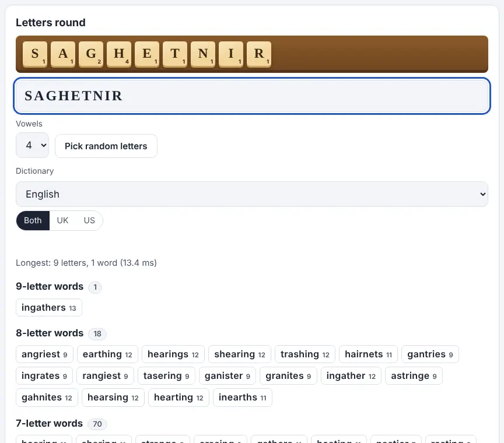Image resolution: width=504 pixels, height=443 pixels.
Task: Click the H letter tile
Action: 119,54
